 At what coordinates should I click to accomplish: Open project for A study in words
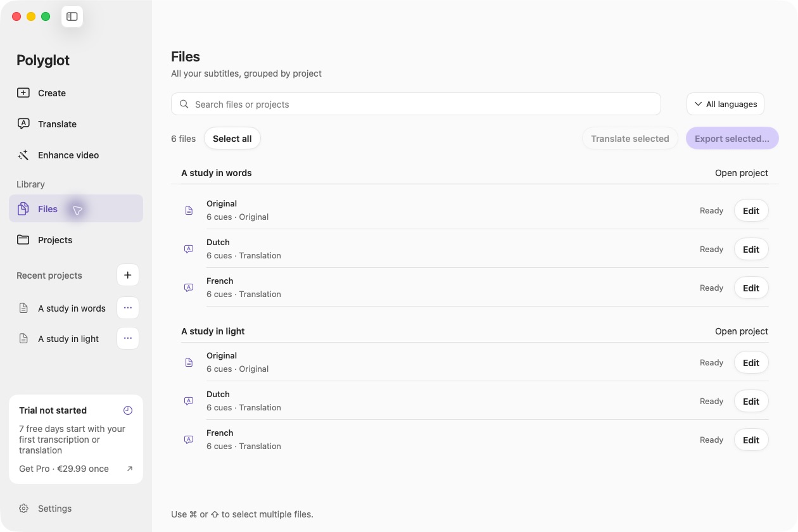pyautogui.click(x=742, y=173)
